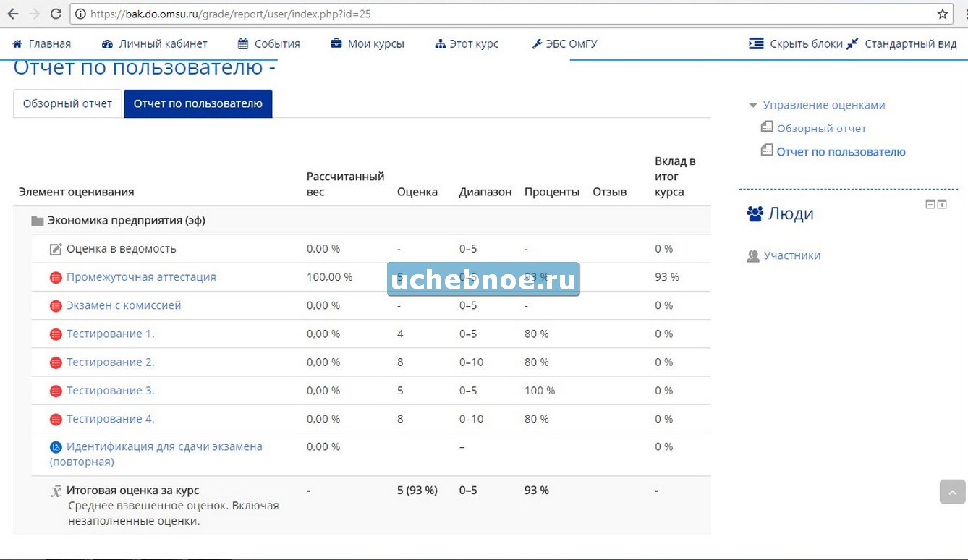Reload the page with the refresh icon

(56, 13)
